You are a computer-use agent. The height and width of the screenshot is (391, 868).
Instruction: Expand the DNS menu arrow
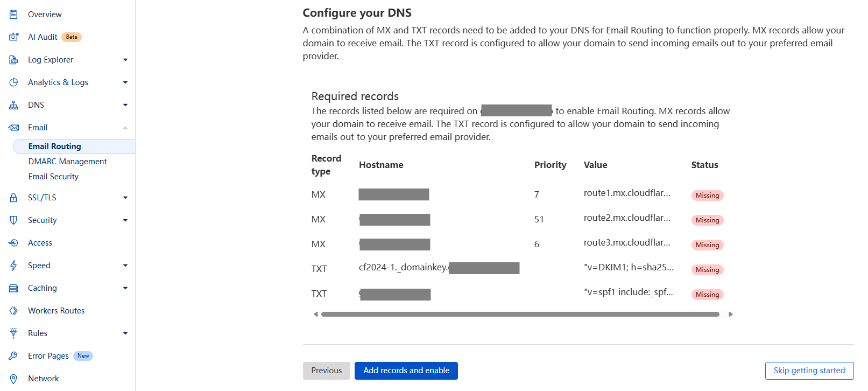pyautogui.click(x=125, y=105)
